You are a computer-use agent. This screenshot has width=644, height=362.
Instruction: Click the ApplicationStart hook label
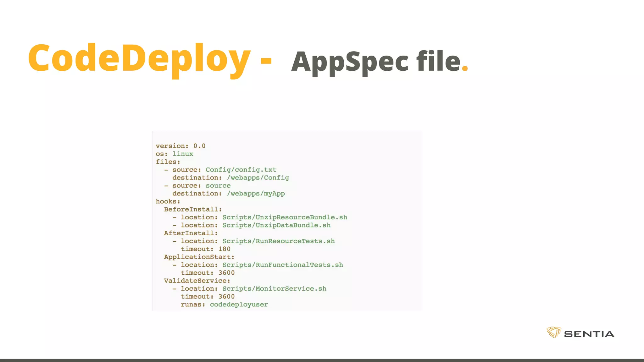[x=199, y=257]
